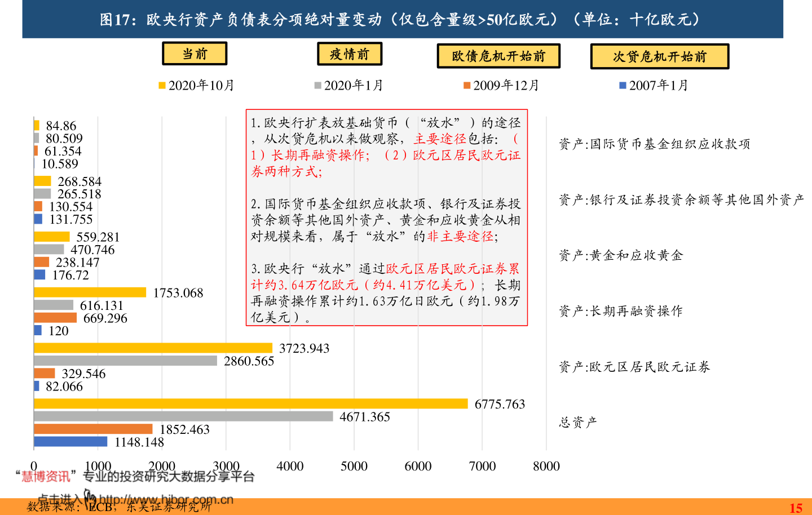Click the blue legend swatch for 2007年1月

[x=623, y=86]
